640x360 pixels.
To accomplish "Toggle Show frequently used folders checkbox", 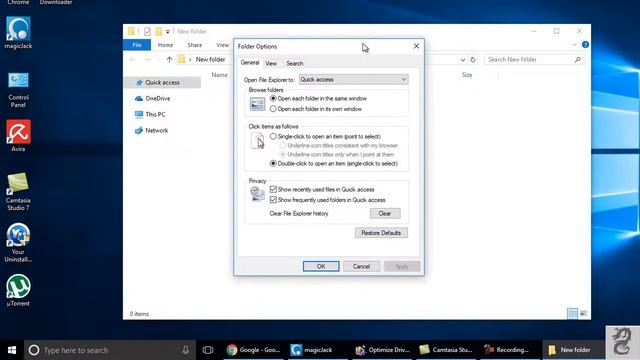I will pos(273,200).
